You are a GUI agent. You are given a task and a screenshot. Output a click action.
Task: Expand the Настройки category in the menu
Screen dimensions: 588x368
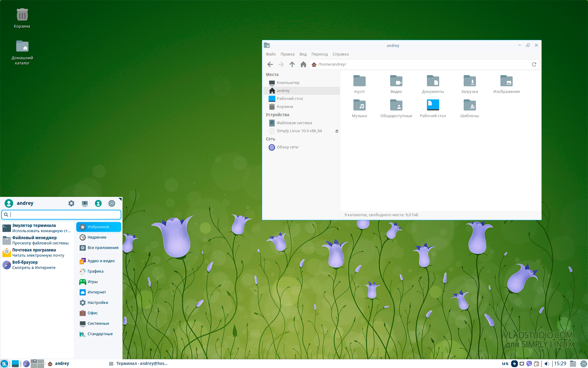click(98, 303)
